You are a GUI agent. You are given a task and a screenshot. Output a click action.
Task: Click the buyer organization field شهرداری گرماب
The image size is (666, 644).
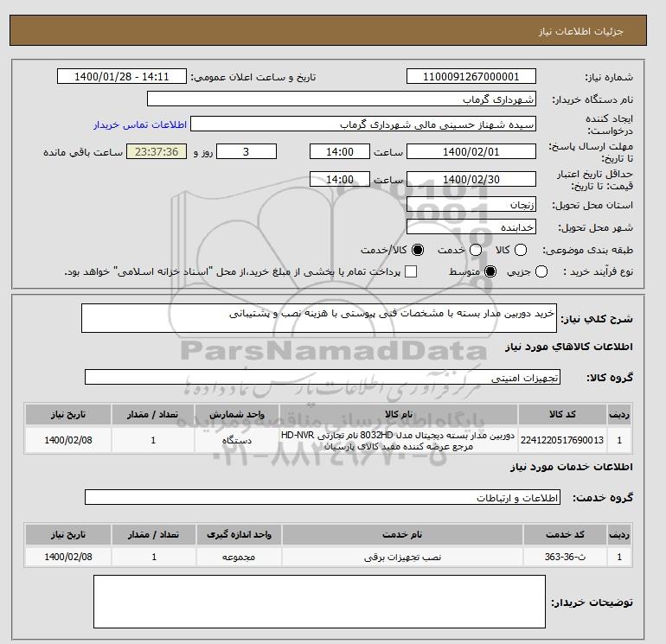341,99
